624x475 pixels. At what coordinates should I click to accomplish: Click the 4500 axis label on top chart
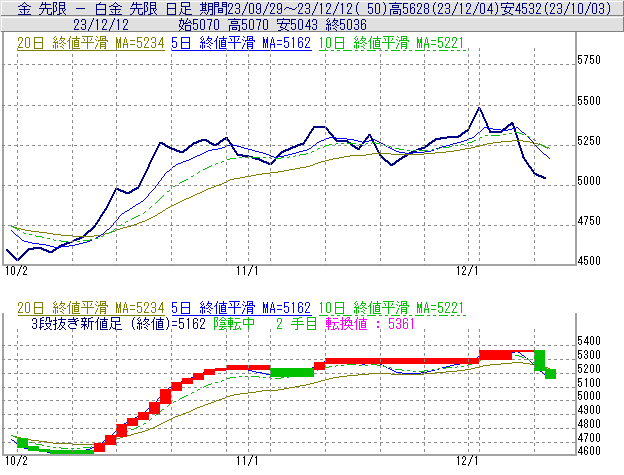pos(589,261)
